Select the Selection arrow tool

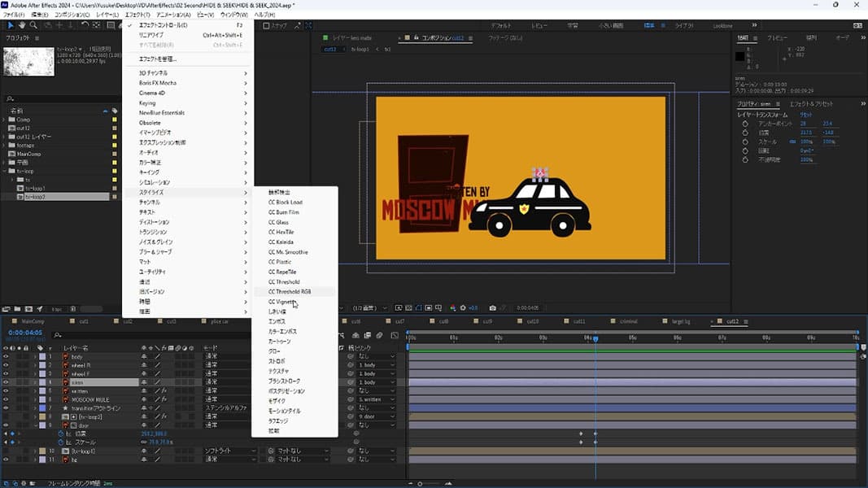[x=11, y=25]
